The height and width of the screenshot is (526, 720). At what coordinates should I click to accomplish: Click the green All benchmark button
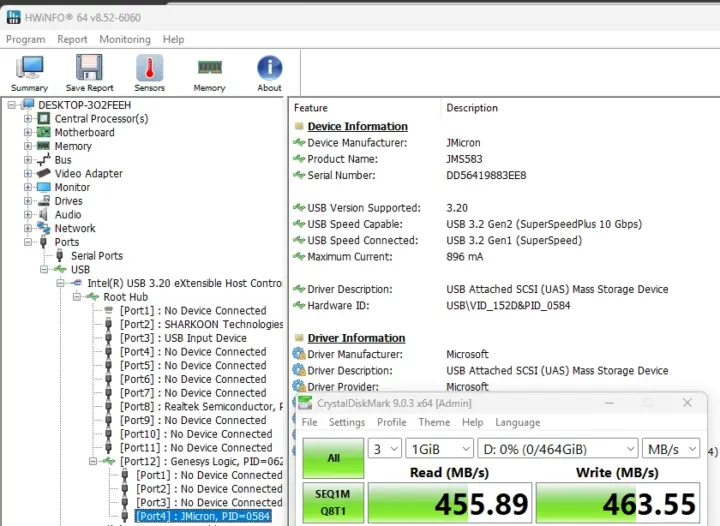click(x=333, y=458)
